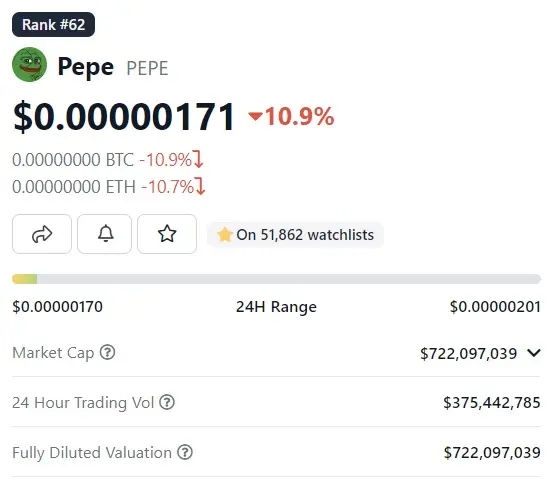Click the yellow star in watchlists badge
The width and height of the screenshot is (551, 486).
point(225,235)
